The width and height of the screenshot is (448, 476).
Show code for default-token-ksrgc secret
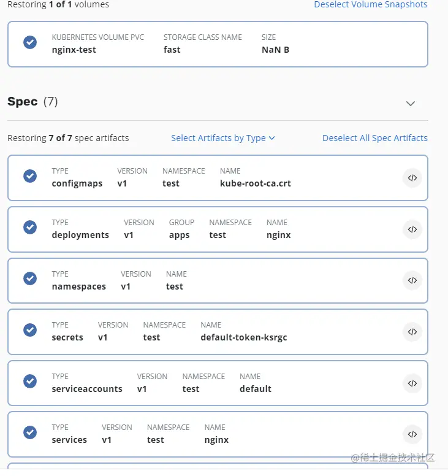412,332
